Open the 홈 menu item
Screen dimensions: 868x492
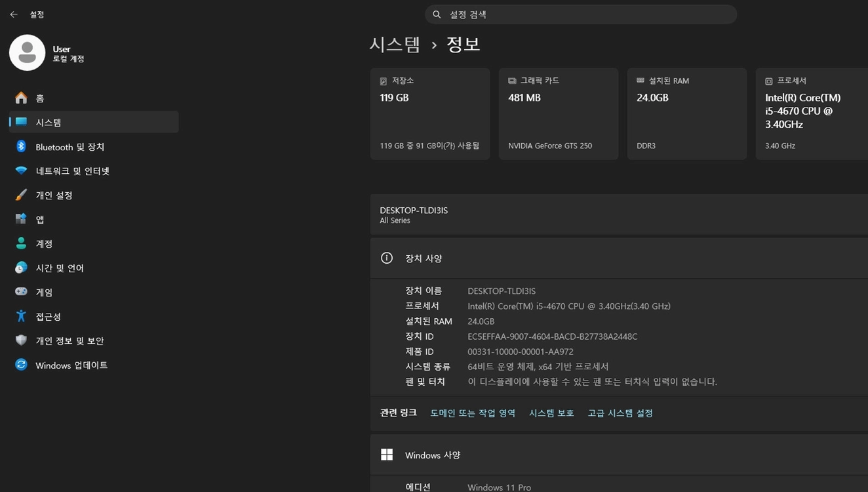(94, 98)
